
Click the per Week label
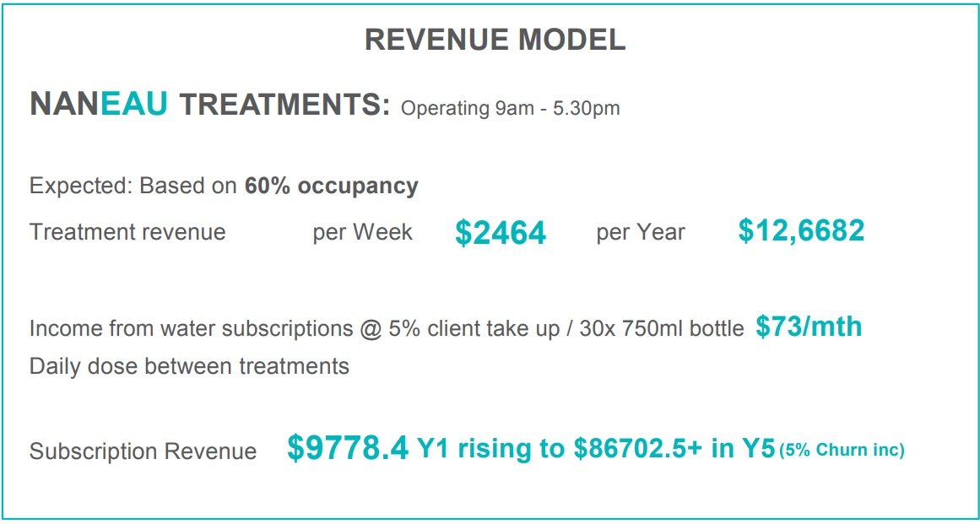(x=362, y=232)
